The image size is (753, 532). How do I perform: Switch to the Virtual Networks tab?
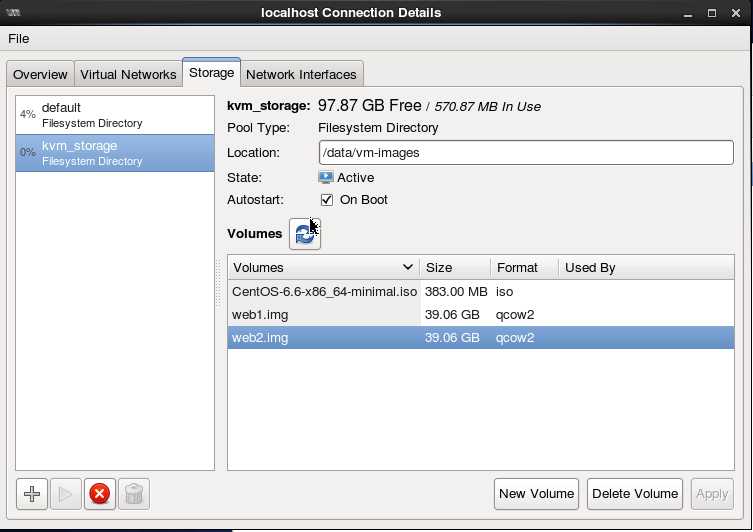(x=128, y=75)
